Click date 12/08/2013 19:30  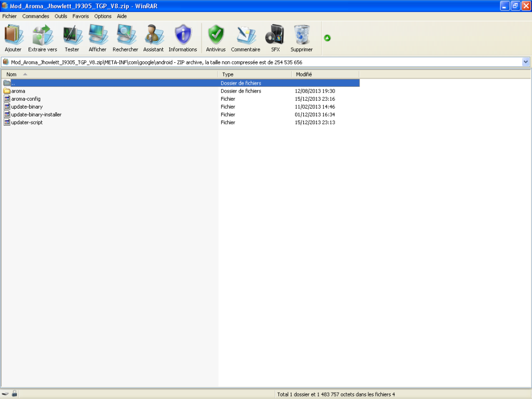[315, 91]
